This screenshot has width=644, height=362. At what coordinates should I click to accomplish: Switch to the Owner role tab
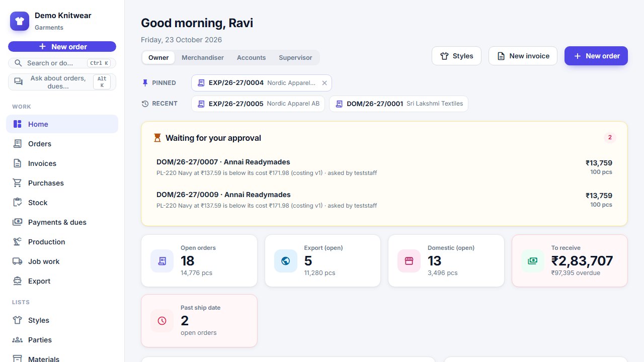coord(158,58)
